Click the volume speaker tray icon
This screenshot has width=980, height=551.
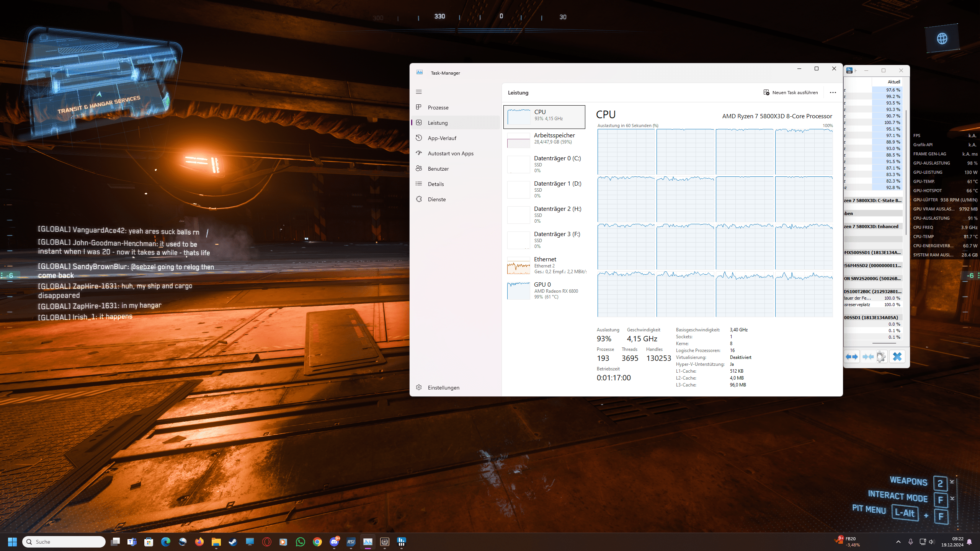click(932, 542)
